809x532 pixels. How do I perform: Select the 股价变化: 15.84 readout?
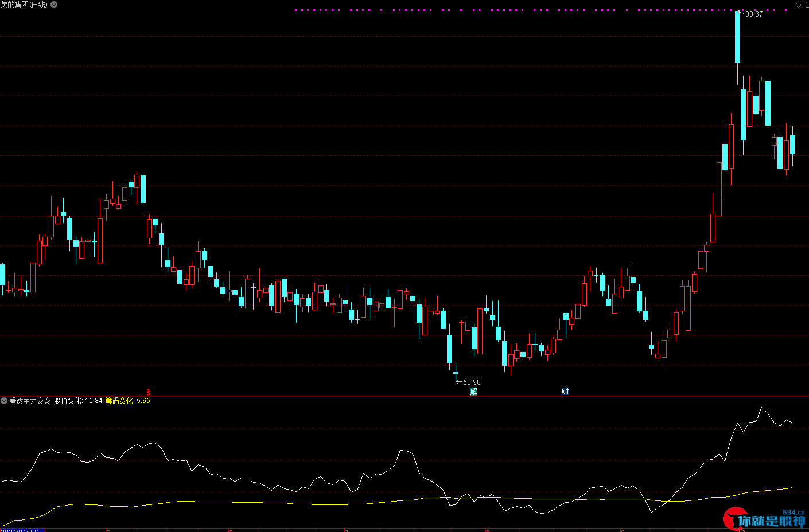78,401
